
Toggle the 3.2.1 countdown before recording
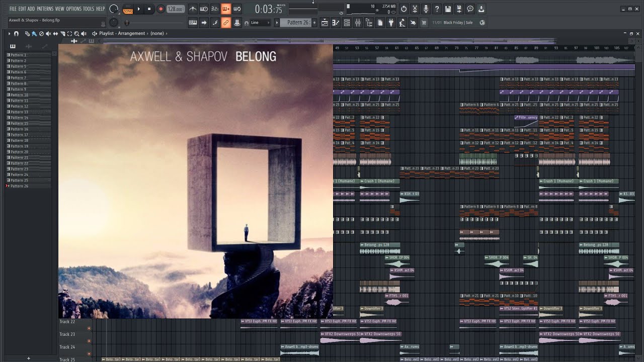(215, 9)
